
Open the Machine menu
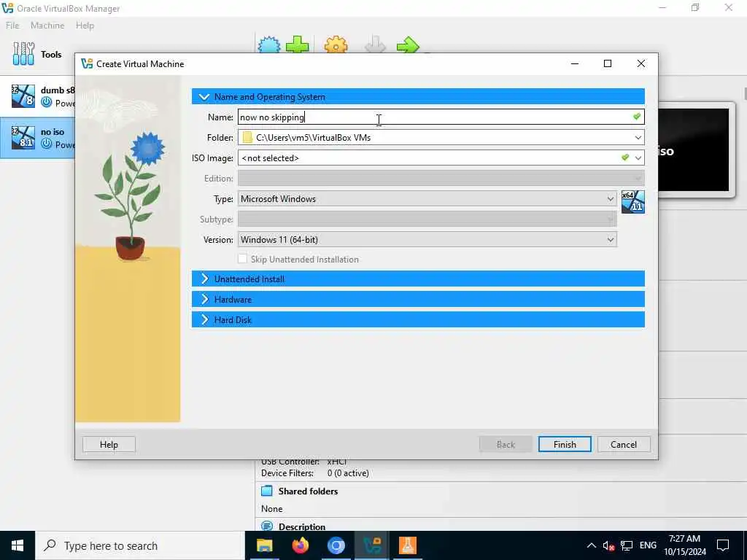pos(47,26)
